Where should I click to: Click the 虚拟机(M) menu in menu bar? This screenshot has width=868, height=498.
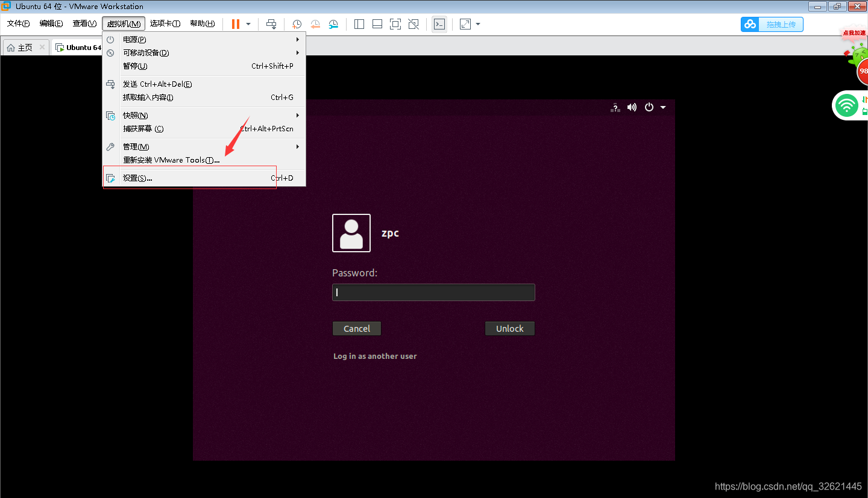click(x=124, y=23)
